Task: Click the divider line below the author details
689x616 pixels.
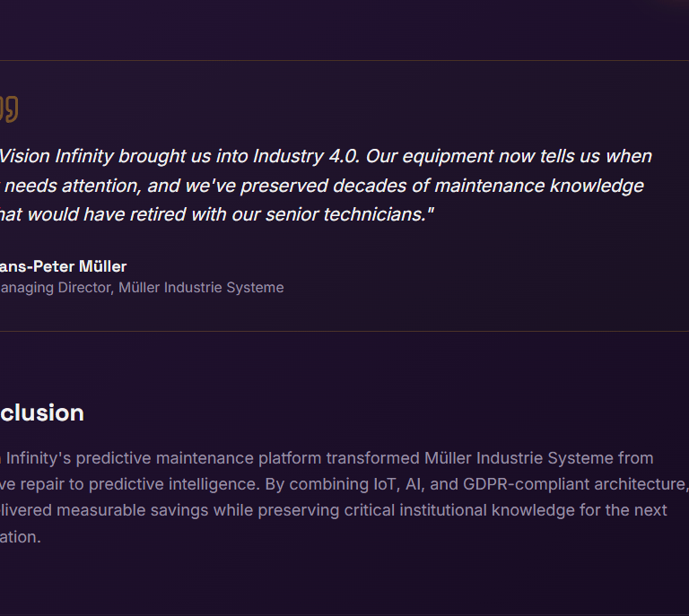Action: tap(344, 332)
